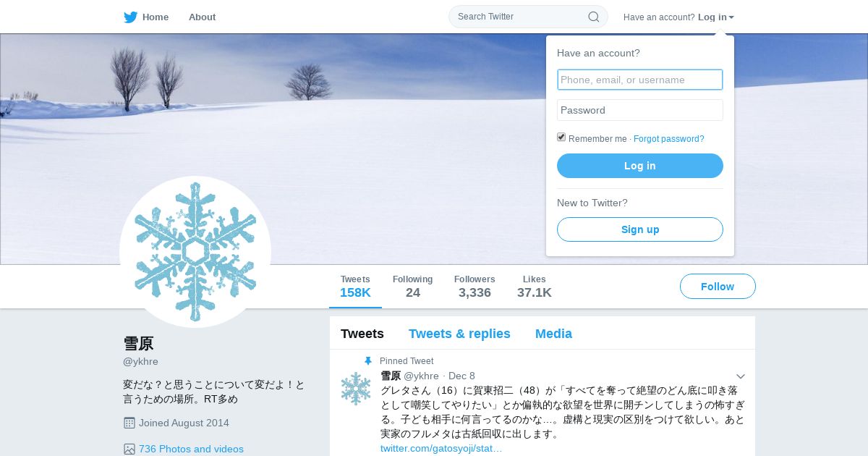The image size is (868, 456).
Task: Open the Forgot password link
Action: click(669, 139)
